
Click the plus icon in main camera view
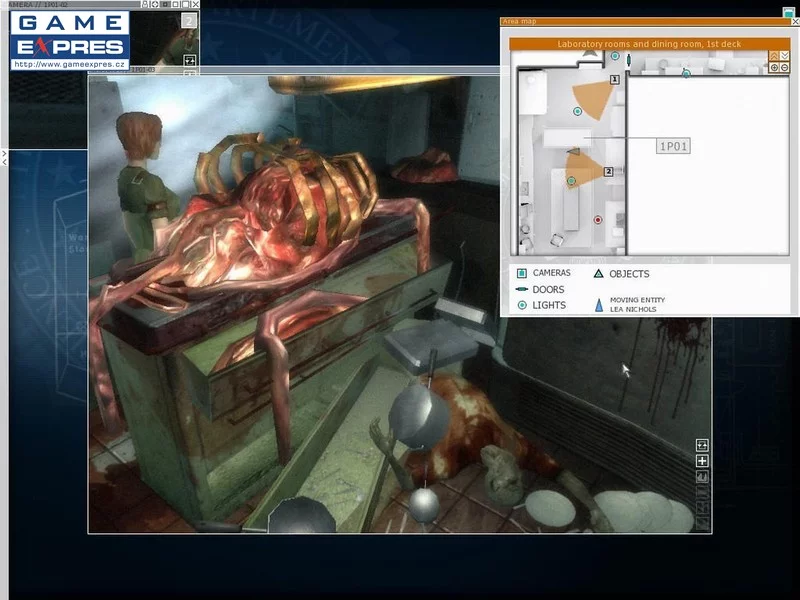(x=702, y=461)
